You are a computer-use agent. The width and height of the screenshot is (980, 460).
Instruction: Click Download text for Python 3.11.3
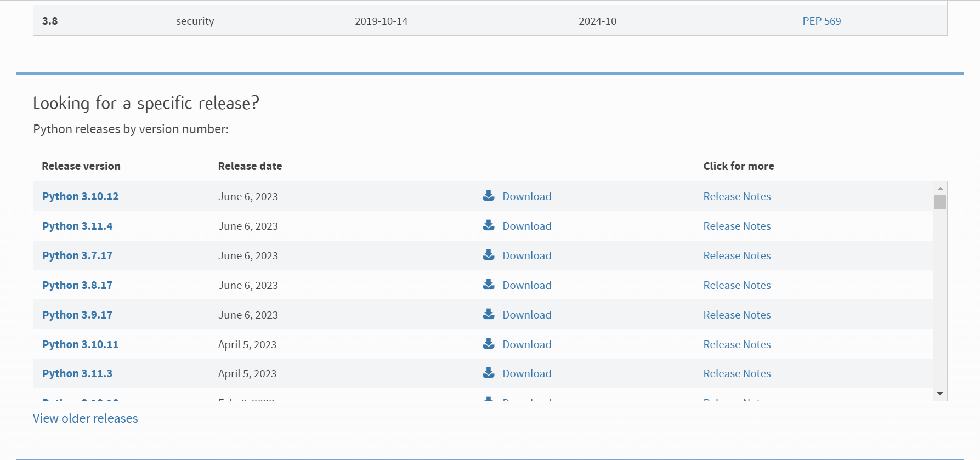tap(527, 373)
